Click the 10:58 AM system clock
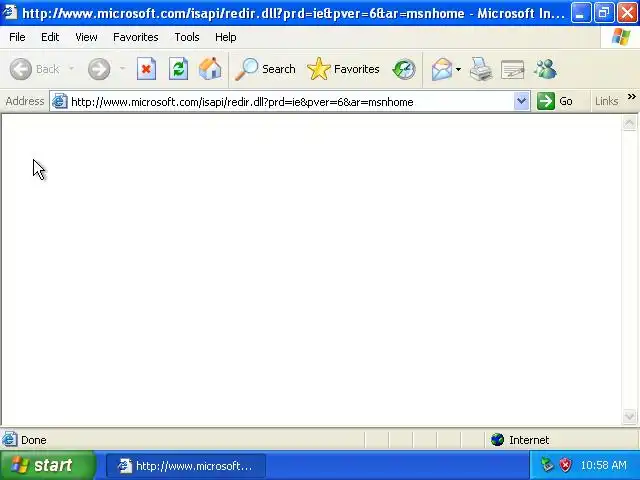This screenshot has width=640, height=480. pyautogui.click(x=603, y=465)
